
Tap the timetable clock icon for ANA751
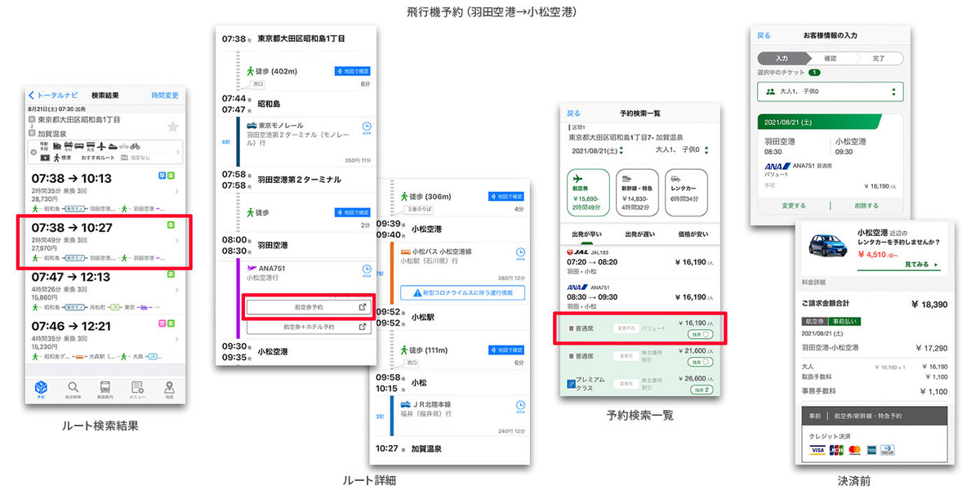coord(367,271)
